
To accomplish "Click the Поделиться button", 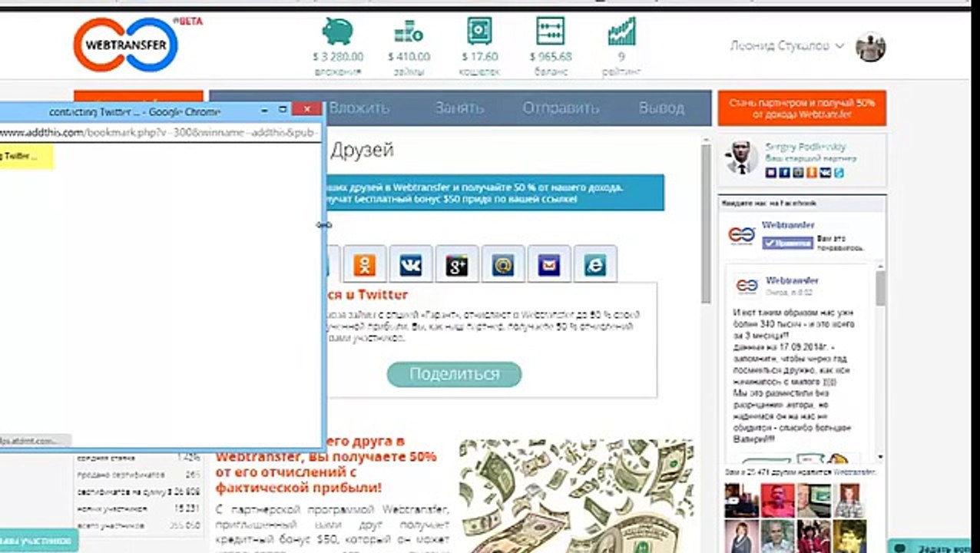I will pos(454,374).
